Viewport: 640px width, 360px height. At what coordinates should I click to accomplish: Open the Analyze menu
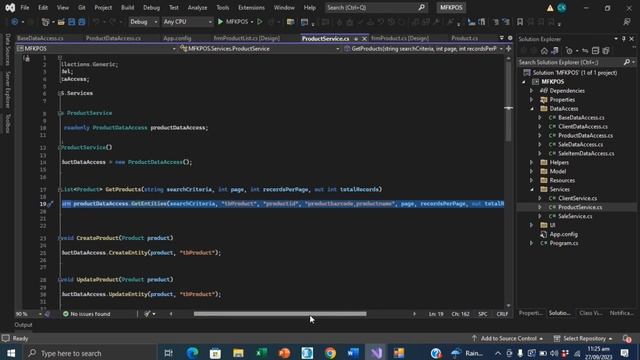[x=197, y=7]
